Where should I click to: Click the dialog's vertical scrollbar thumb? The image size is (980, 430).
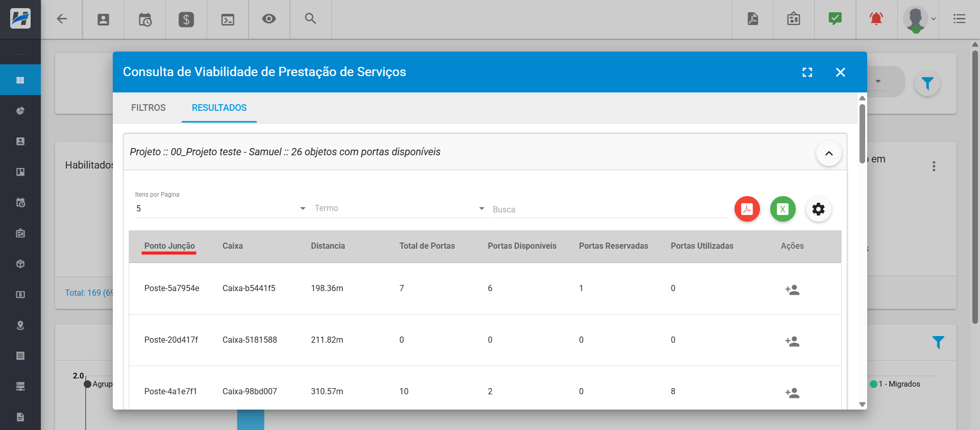pos(862,133)
